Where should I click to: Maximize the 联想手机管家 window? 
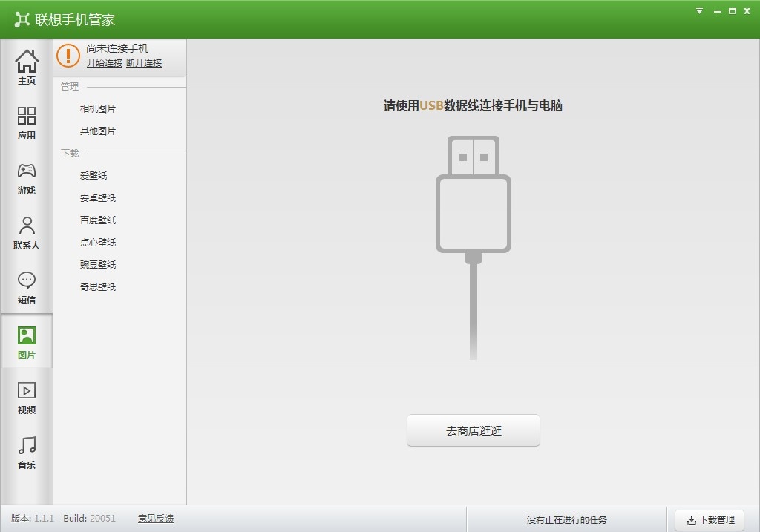(x=733, y=10)
